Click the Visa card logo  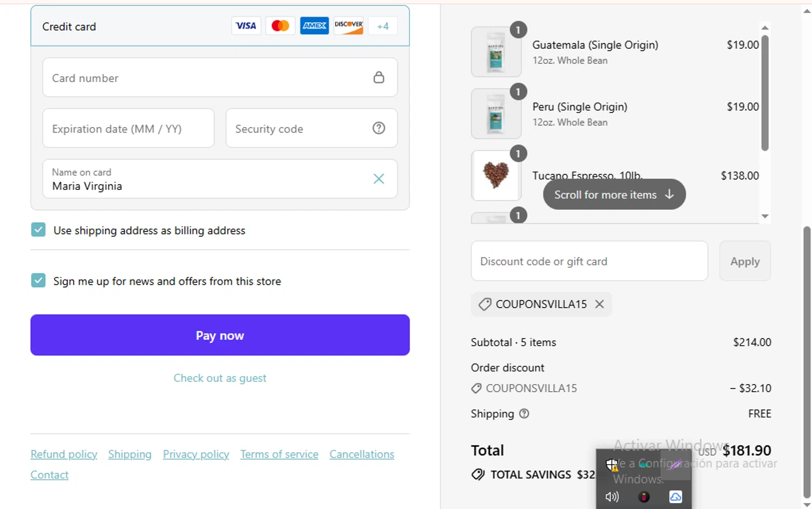point(246,25)
